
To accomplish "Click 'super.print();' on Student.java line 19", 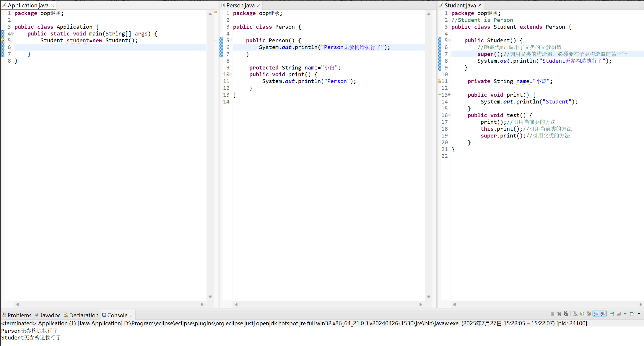I will pyautogui.click(x=503, y=136).
